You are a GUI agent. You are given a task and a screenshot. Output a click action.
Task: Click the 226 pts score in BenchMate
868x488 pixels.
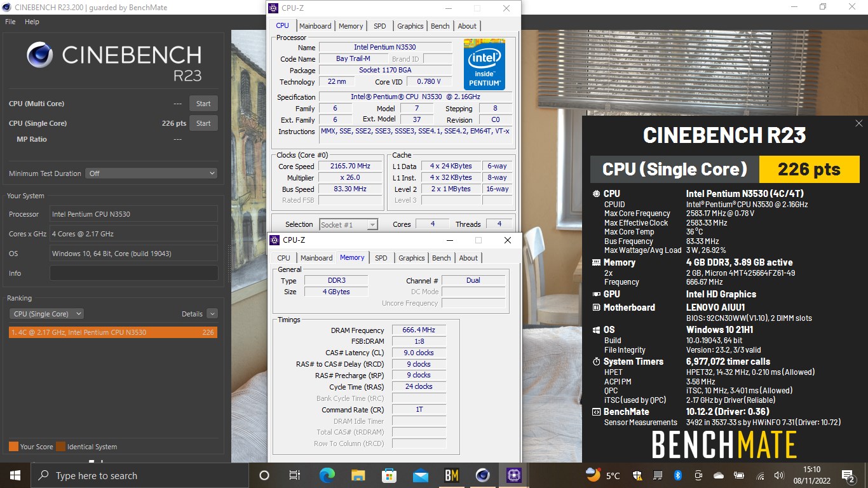click(x=809, y=169)
